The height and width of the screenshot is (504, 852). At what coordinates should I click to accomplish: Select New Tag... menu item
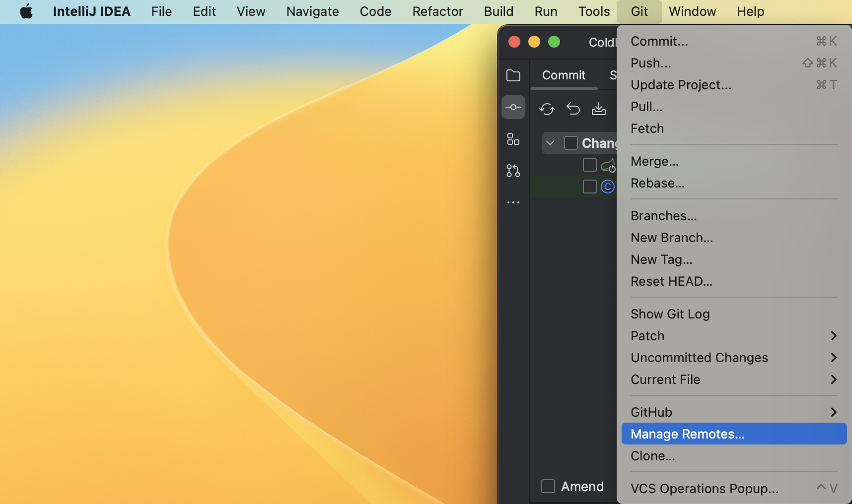734,259
